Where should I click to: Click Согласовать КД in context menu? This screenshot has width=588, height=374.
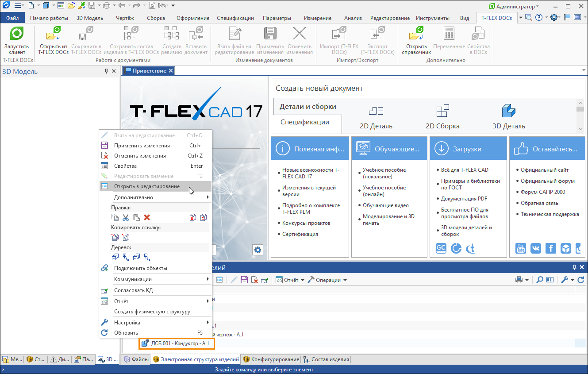click(155, 290)
